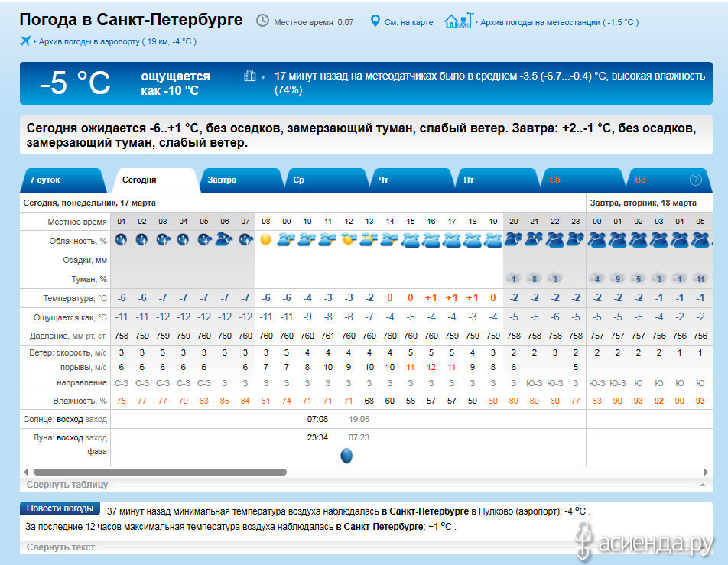Image resolution: width=728 pixels, height=565 pixels.
Task: Click 'Облачность, %' row label
Action: coord(78,241)
